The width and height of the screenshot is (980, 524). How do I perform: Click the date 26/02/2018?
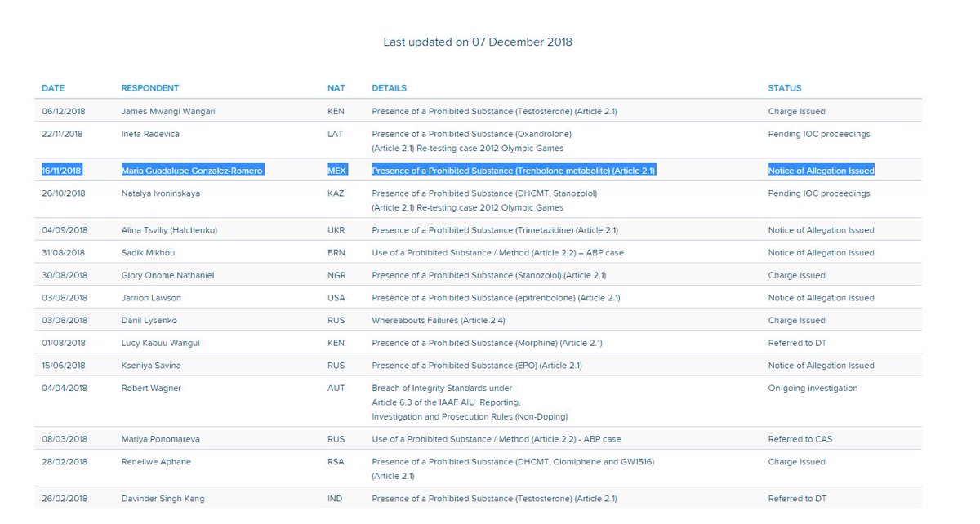[65, 499]
